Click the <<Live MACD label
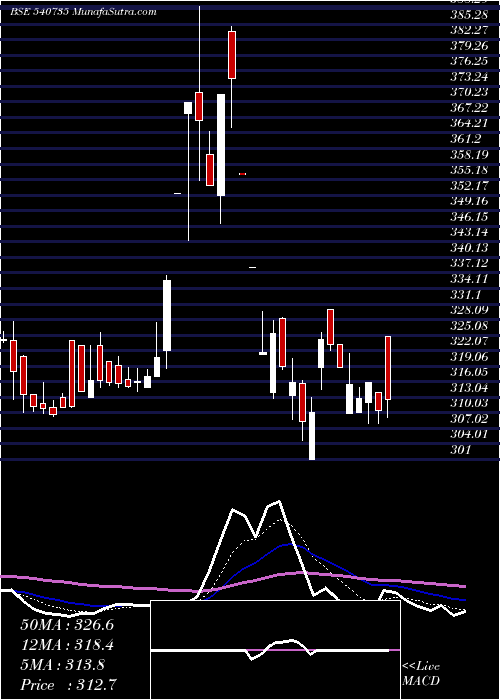This screenshot has width=500, height=700. tap(421, 674)
